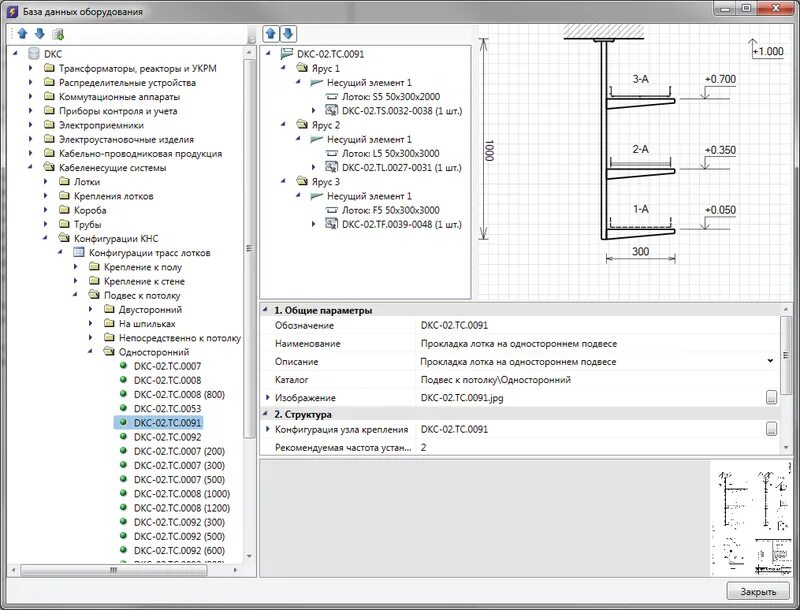The height and width of the screenshot is (610, 800).
Task: Collapse the Ярус 2 node
Action: [x=283, y=124]
